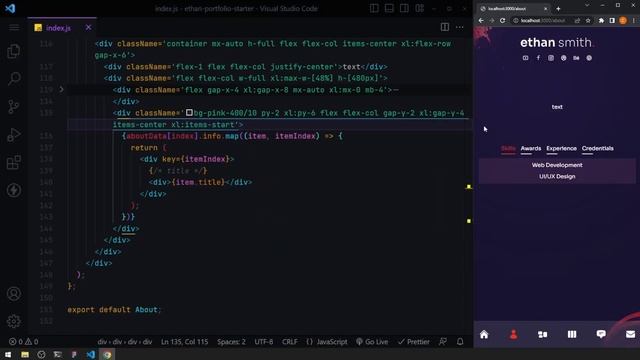The height and width of the screenshot is (360, 640).
Task: Open the Search view in VS Code
Action: tap(13, 78)
